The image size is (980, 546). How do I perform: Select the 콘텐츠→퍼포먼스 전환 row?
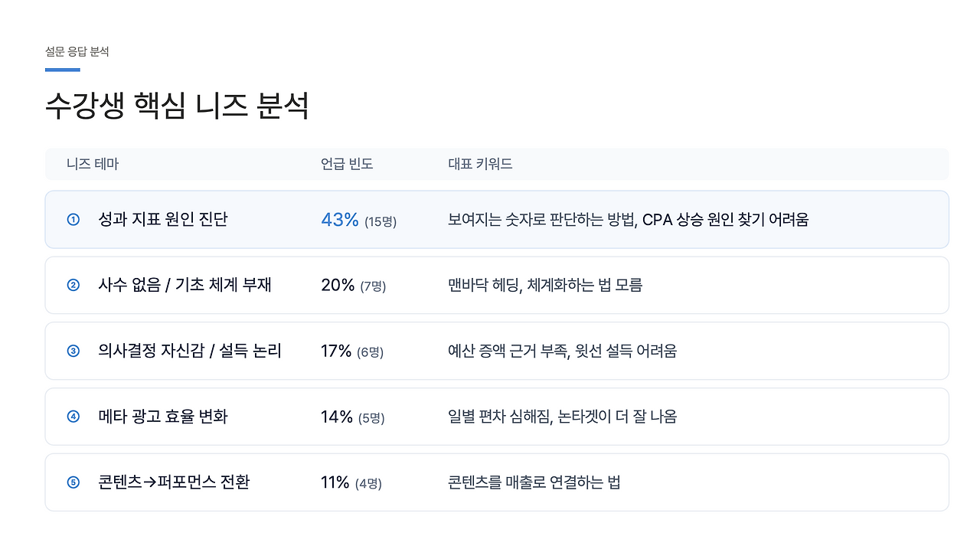click(x=497, y=482)
